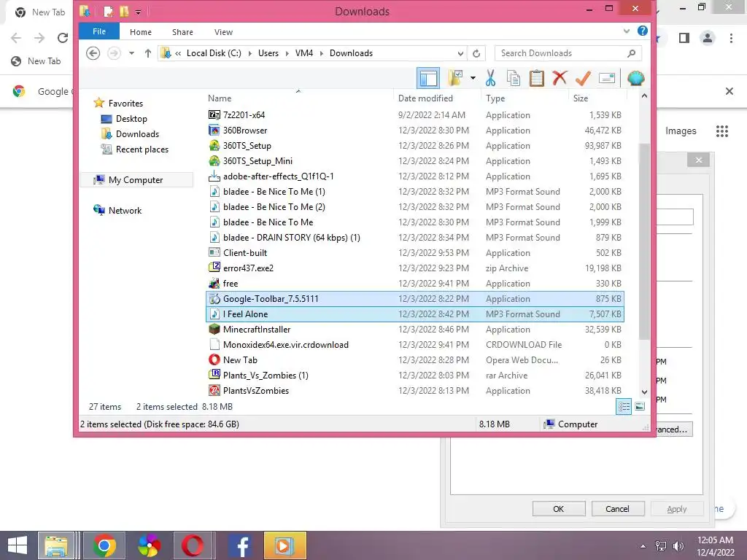Click the Copy icon in toolbar
The height and width of the screenshot is (560, 747).
coord(513,77)
